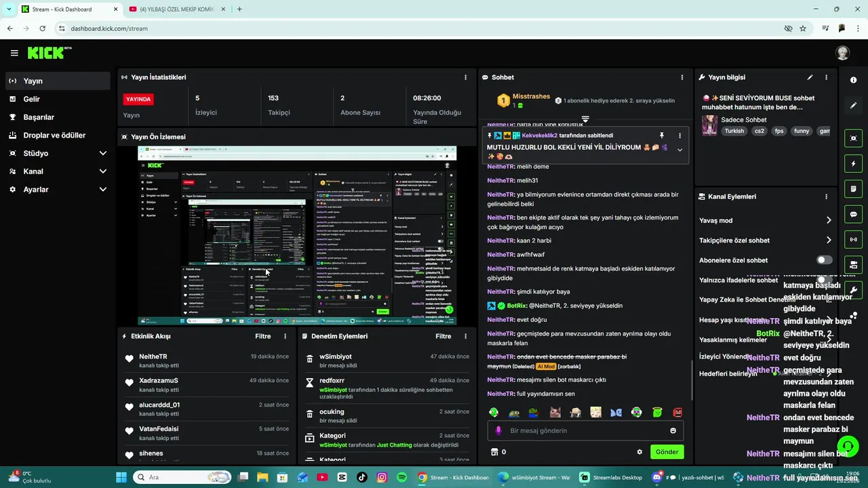
Task: Click the cs2 stream tag
Action: pos(759,131)
